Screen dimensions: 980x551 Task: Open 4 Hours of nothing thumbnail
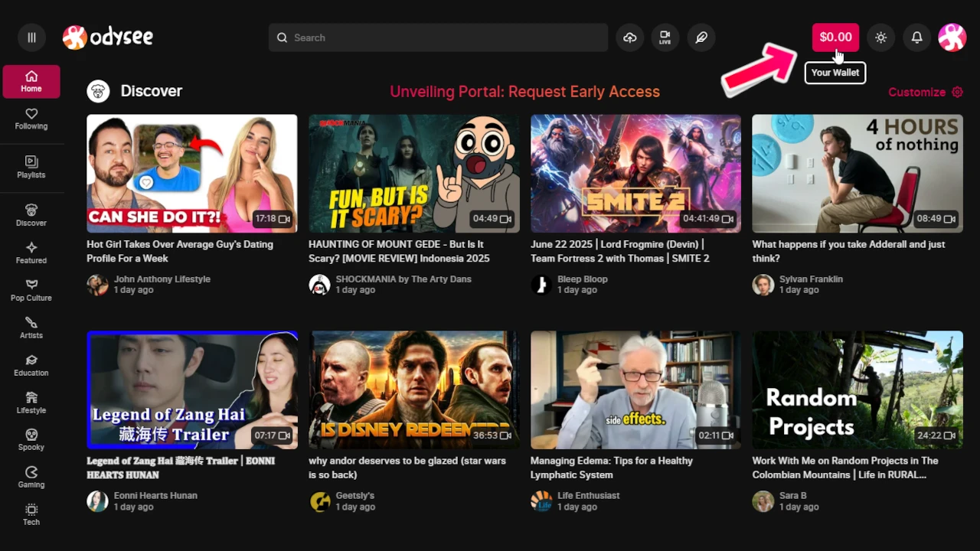(857, 174)
